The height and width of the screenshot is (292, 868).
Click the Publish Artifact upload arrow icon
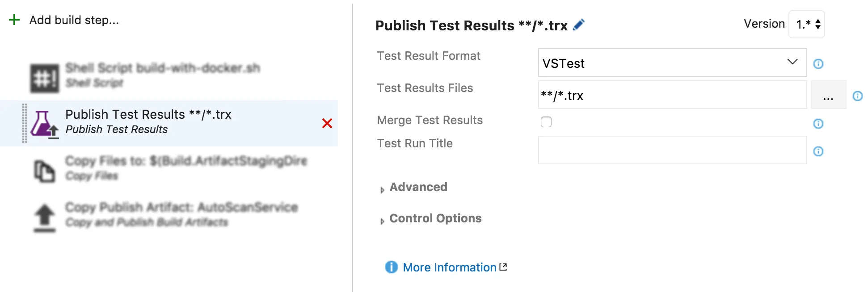point(44,217)
